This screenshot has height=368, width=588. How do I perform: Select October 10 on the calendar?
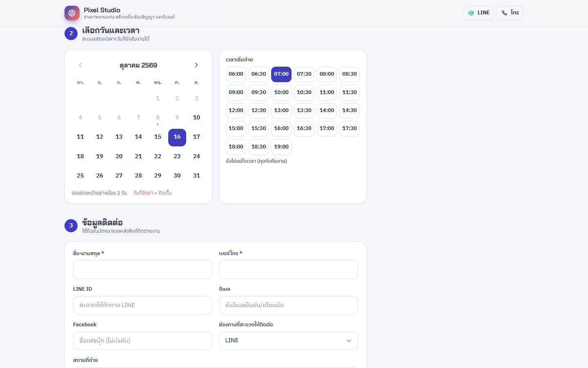tap(196, 118)
